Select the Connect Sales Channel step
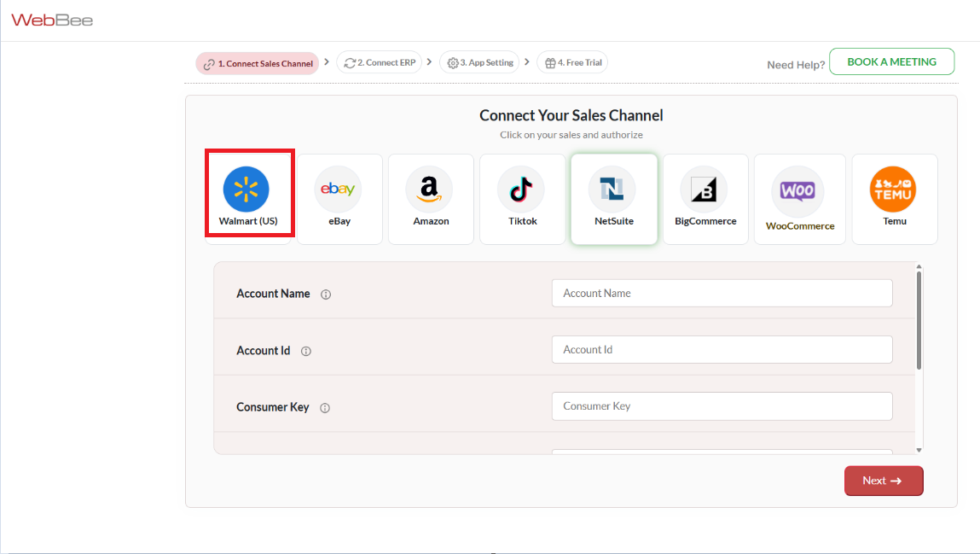 coord(257,62)
